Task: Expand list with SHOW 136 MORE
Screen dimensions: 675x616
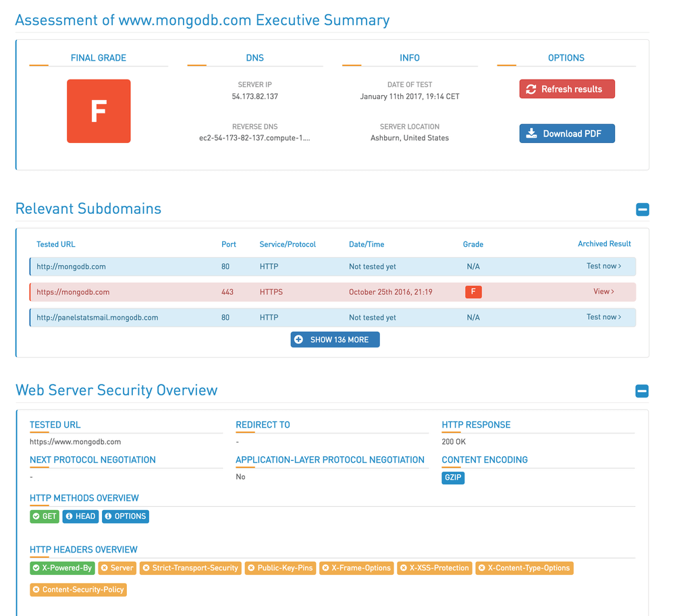Action: pyautogui.click(x=335, y=339)
